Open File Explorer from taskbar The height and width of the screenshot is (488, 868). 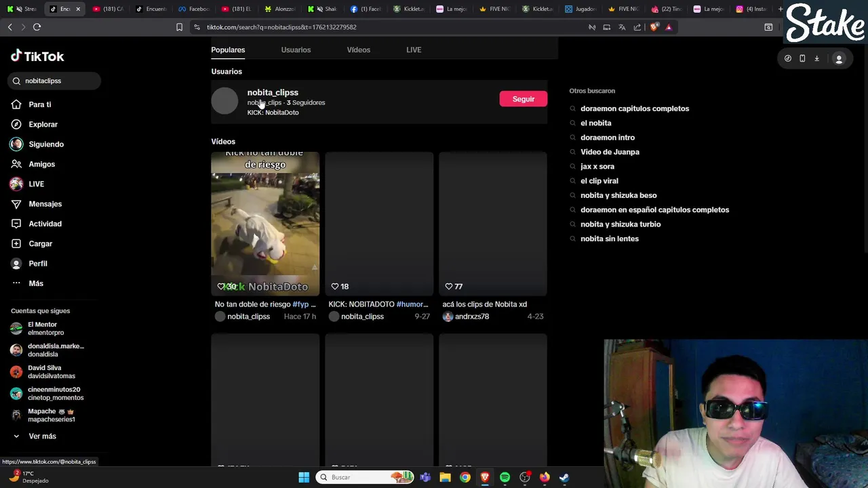pos(445,477)
